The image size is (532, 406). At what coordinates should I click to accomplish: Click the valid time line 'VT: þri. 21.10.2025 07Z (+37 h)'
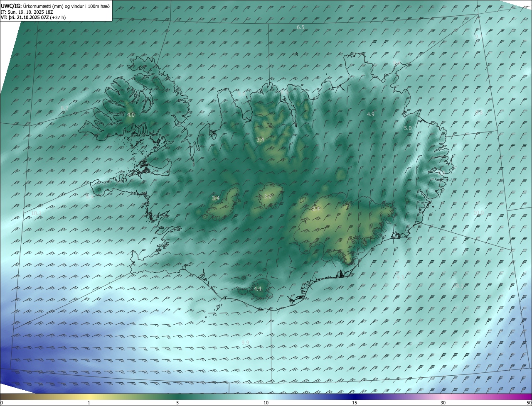click(x=33, y=17)
